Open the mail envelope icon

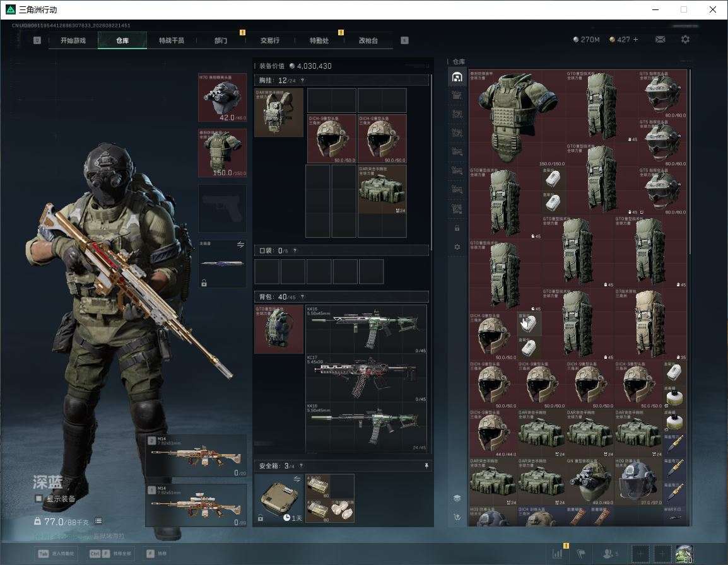660,40
